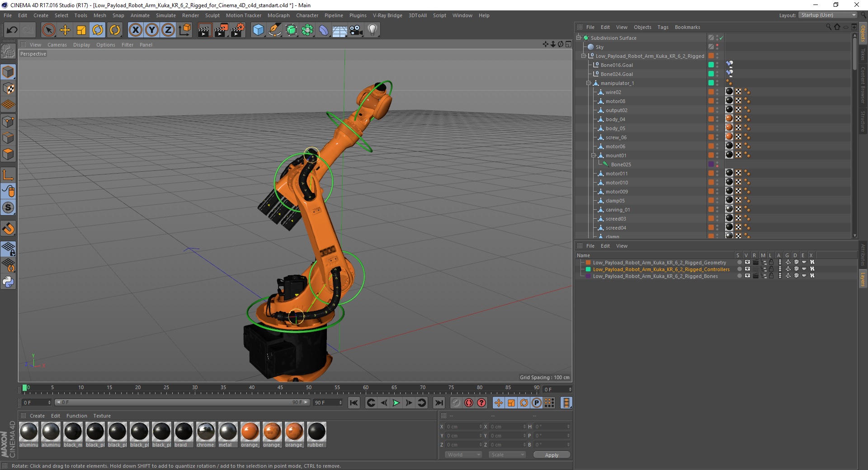Open the Python script icon
868x470 pixels.
[8, 282]
